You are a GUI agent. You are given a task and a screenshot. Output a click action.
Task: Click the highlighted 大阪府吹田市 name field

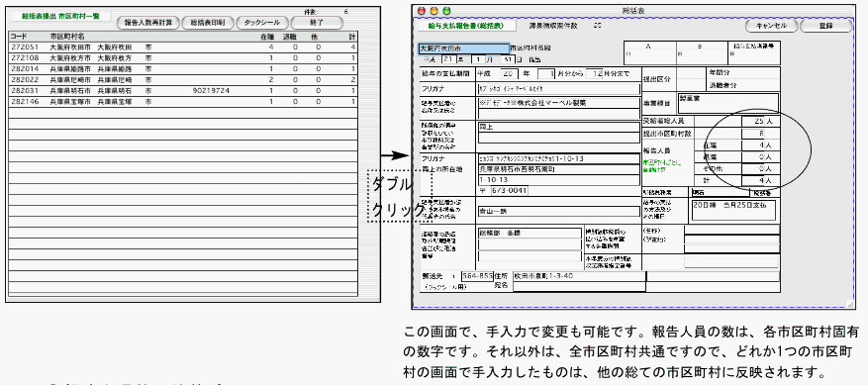tap(464, 48)
